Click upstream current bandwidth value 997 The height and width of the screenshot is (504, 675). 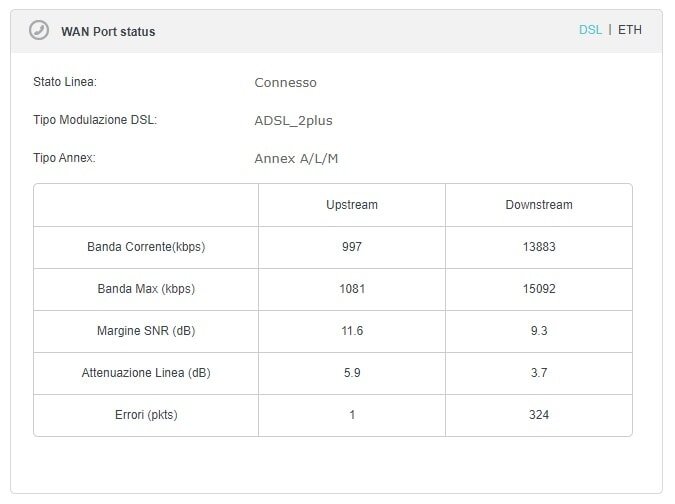point(352,247)
